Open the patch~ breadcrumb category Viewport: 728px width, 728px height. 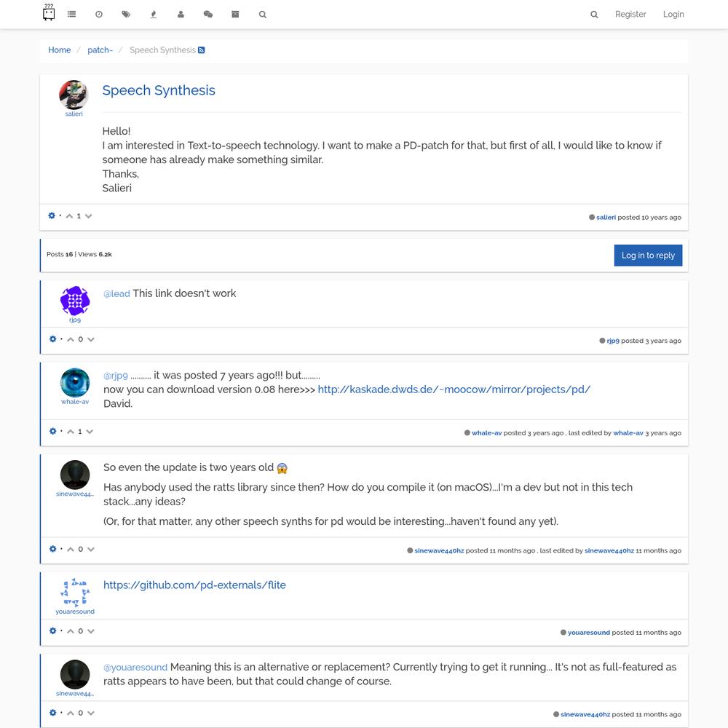tap(100, 50)
